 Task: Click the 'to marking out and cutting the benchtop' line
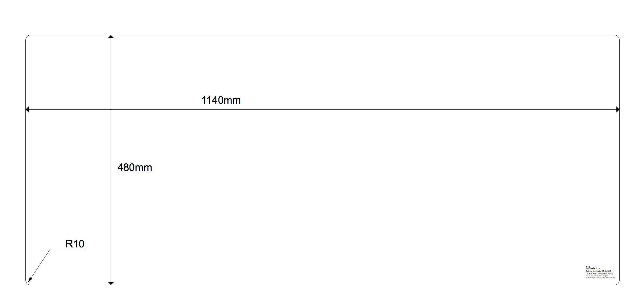coord(600,278)
